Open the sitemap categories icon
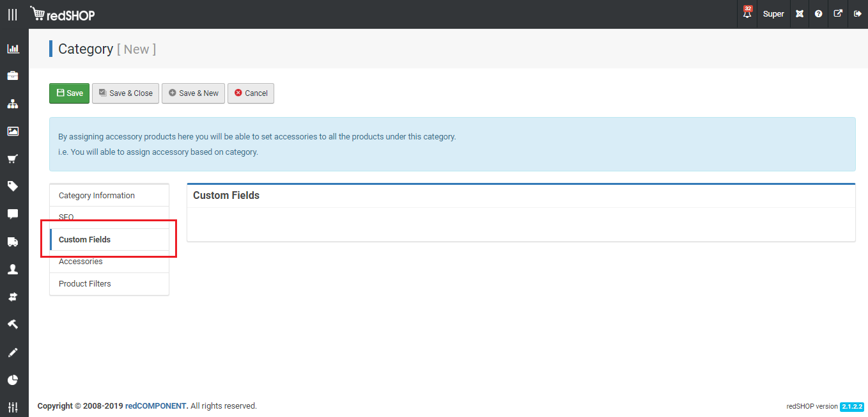 (13, 104)
